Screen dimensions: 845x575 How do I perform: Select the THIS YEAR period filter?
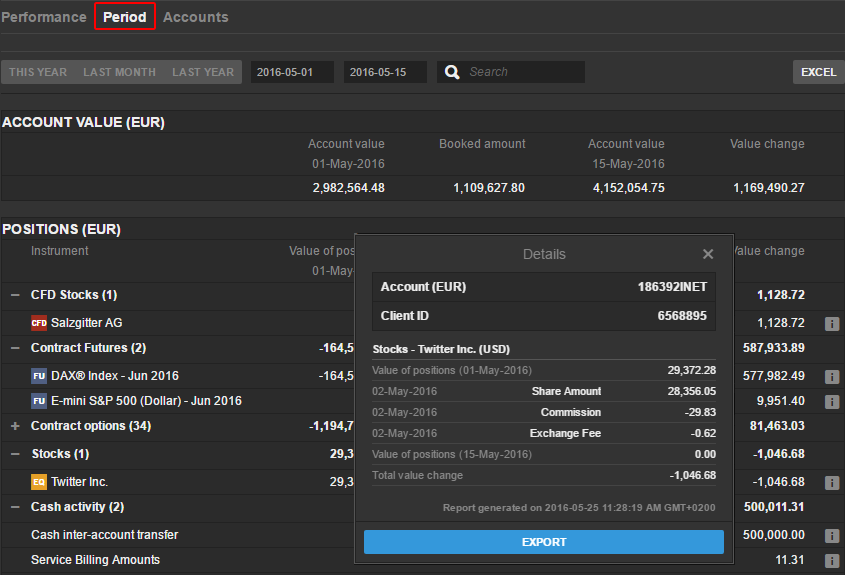tap(38, 72)
